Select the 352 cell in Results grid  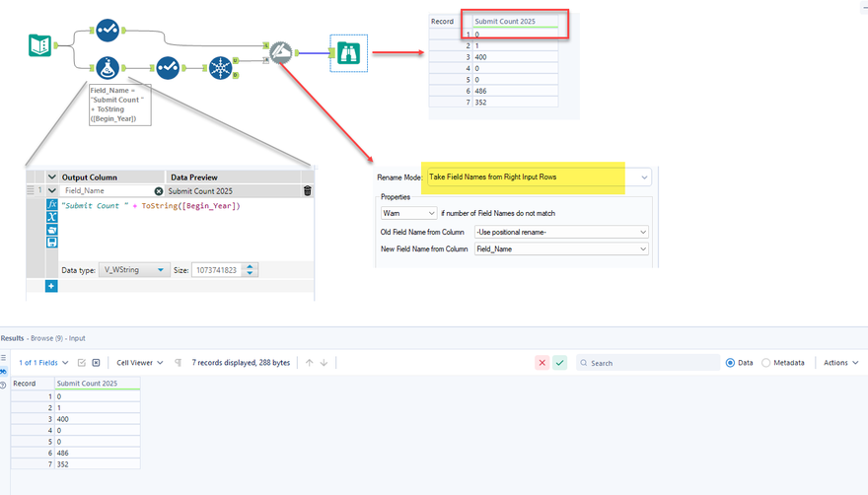point(97,464)
